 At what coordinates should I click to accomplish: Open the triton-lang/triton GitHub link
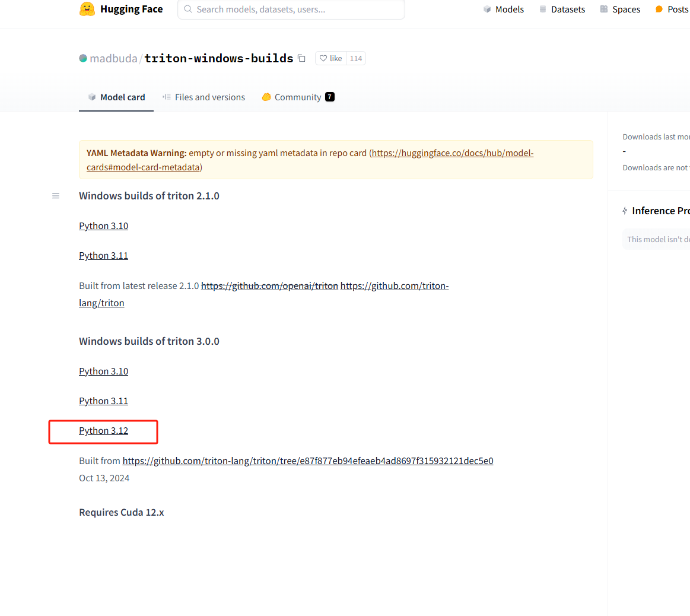click(x=395, y=286)
